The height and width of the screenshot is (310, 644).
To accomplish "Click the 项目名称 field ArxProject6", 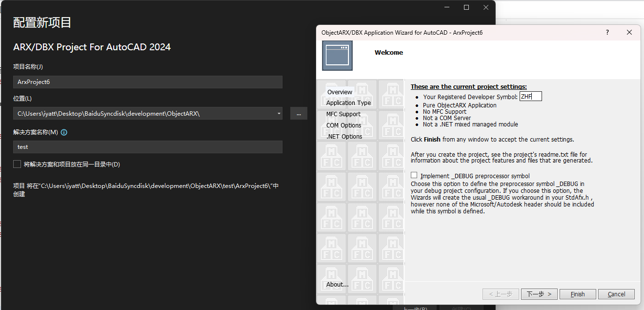I will pos(148,82).
